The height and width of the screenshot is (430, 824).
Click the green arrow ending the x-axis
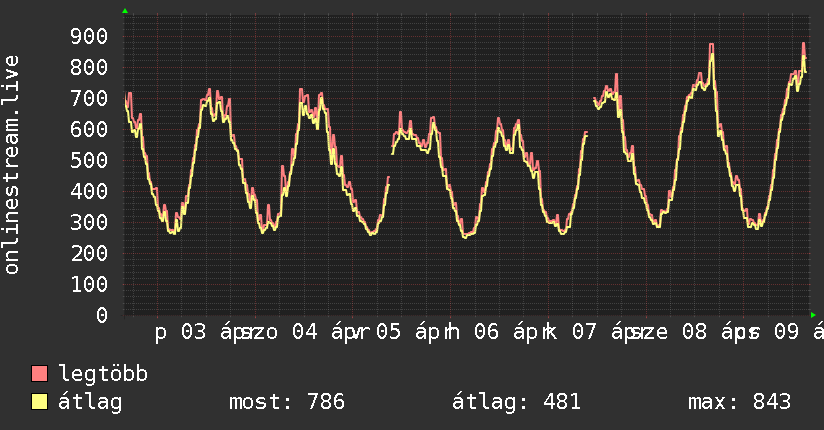point(812,315)
